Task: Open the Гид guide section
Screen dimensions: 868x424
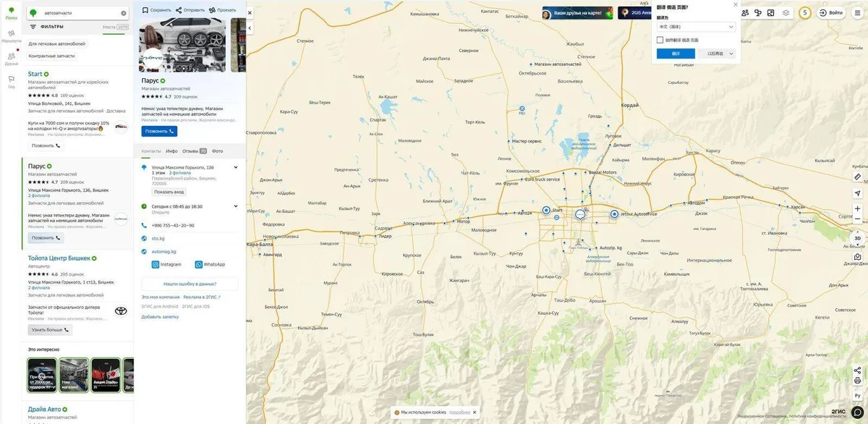Action: point(11,81)
